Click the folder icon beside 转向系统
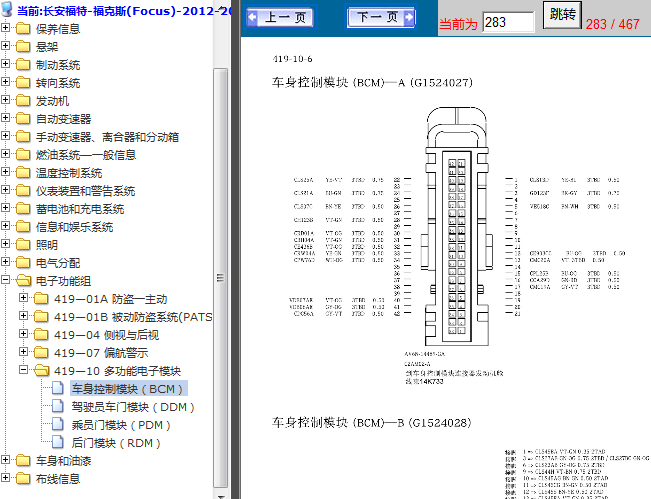 pyautogui.click(x=23, y=83)
